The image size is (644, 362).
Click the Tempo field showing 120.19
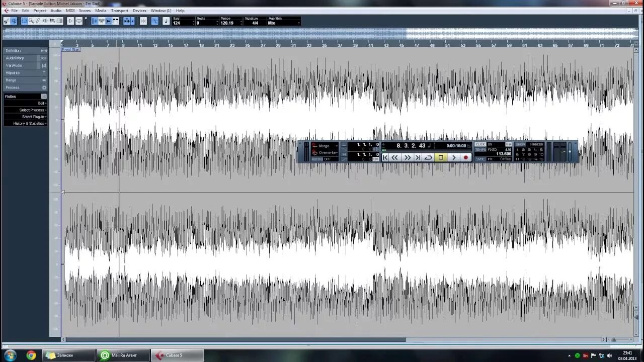[230, 23]
